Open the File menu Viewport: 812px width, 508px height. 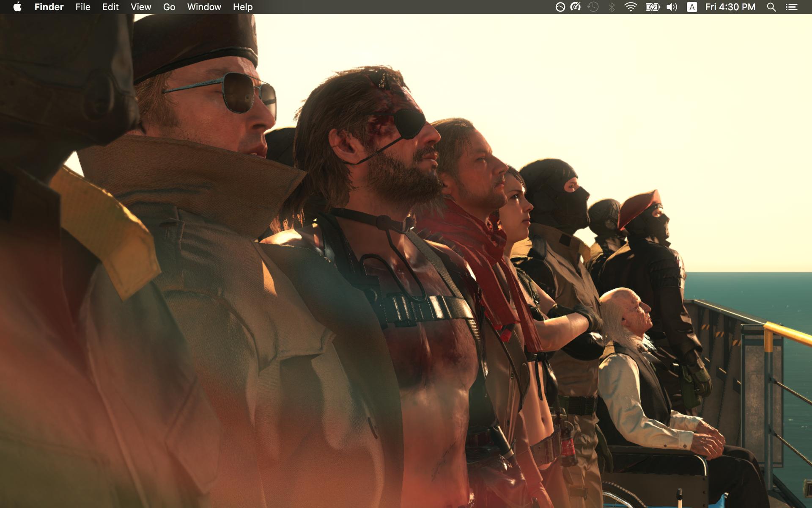(x=83, y=7)
